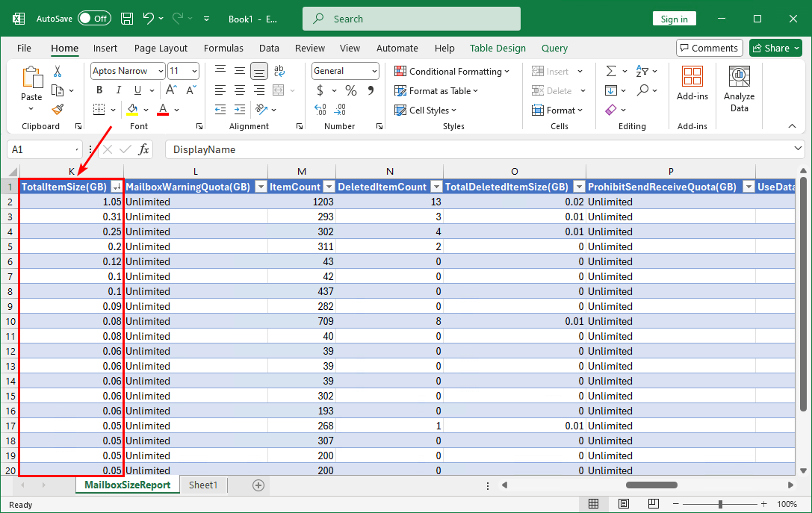This screenshot has height=513, width=812.
Task: Open the Comments panel
Action: click(x=709, y=47)
